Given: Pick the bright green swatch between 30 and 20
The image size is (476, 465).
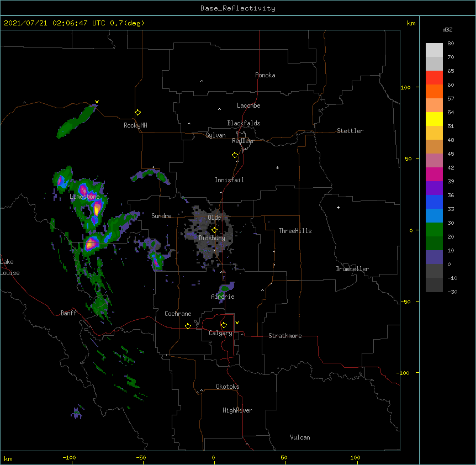Looking at the screenshot, I should tap(434, 230).
